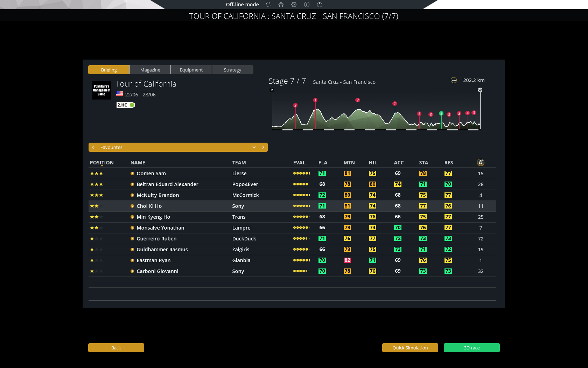Click the 2.HC race class badge

125,105
